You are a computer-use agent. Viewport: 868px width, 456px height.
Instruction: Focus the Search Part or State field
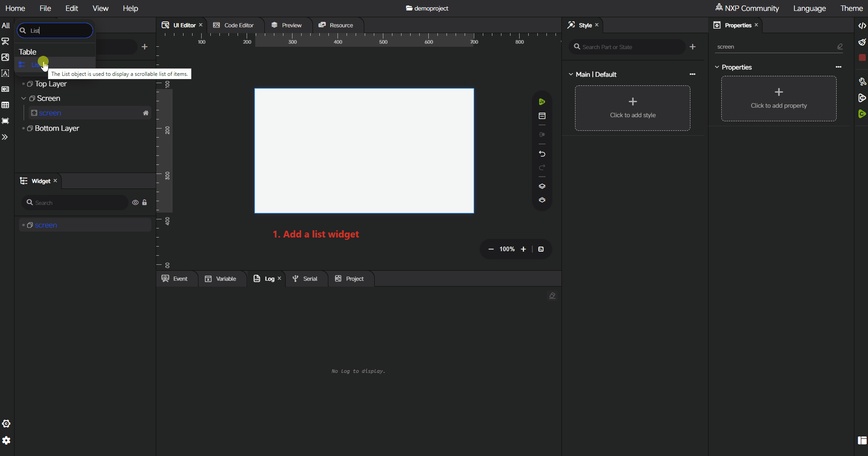tap(627, 47)
